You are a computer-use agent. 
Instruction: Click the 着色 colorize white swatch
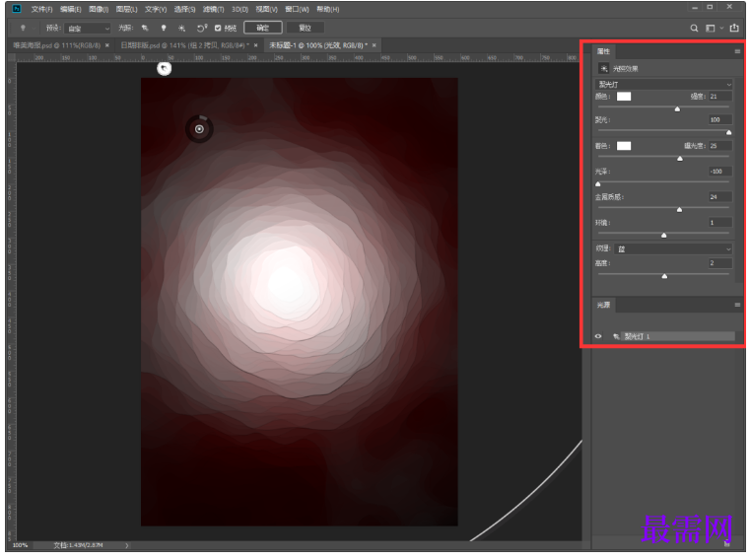(x=624, y=146)
